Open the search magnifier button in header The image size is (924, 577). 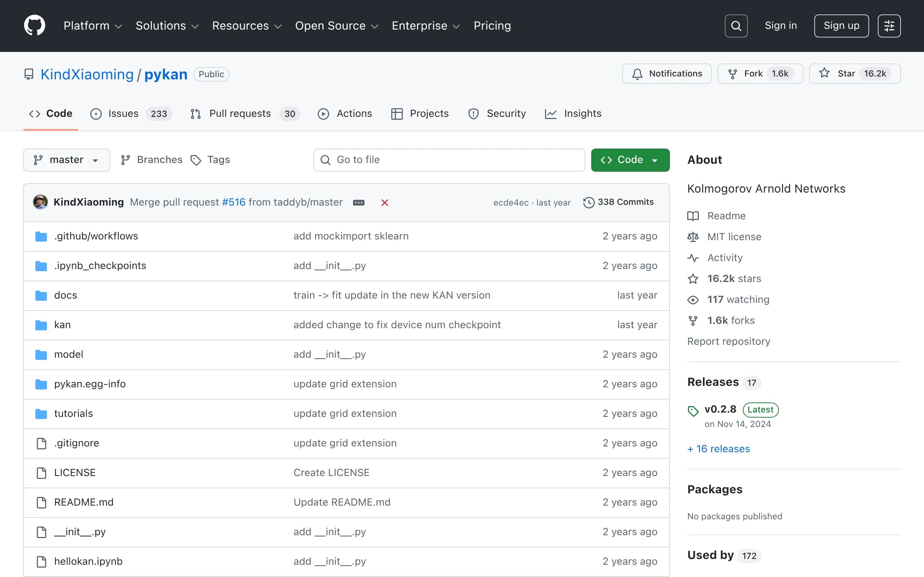coord(736,26)
